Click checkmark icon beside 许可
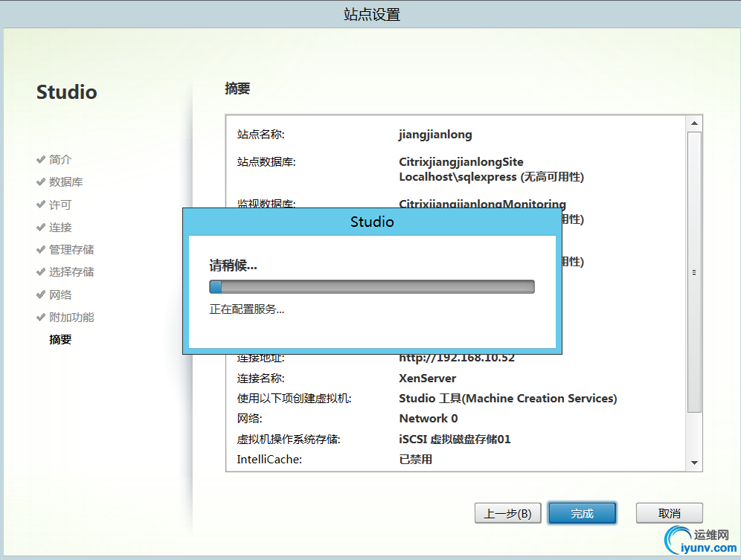 tap(41, 205)
